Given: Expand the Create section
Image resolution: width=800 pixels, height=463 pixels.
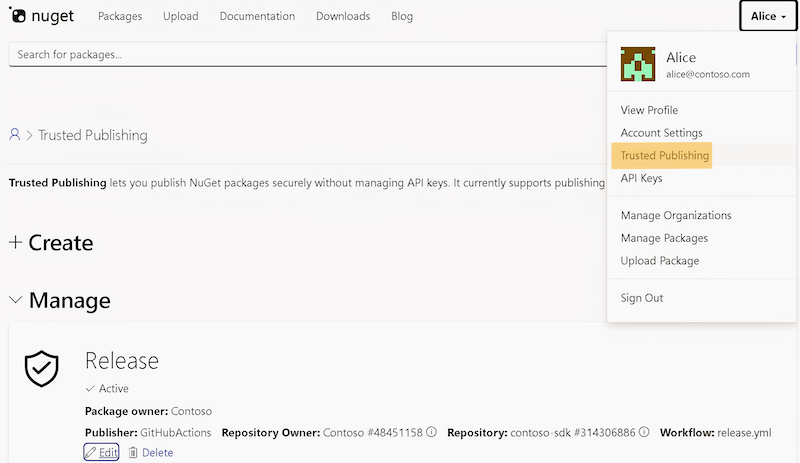Looking at the screenshot, I should [51, 243].
